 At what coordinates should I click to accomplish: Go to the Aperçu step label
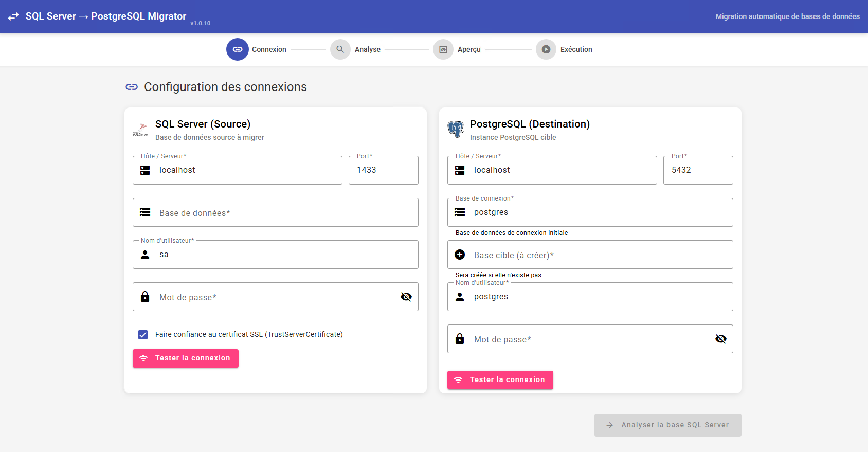point(469,49)
